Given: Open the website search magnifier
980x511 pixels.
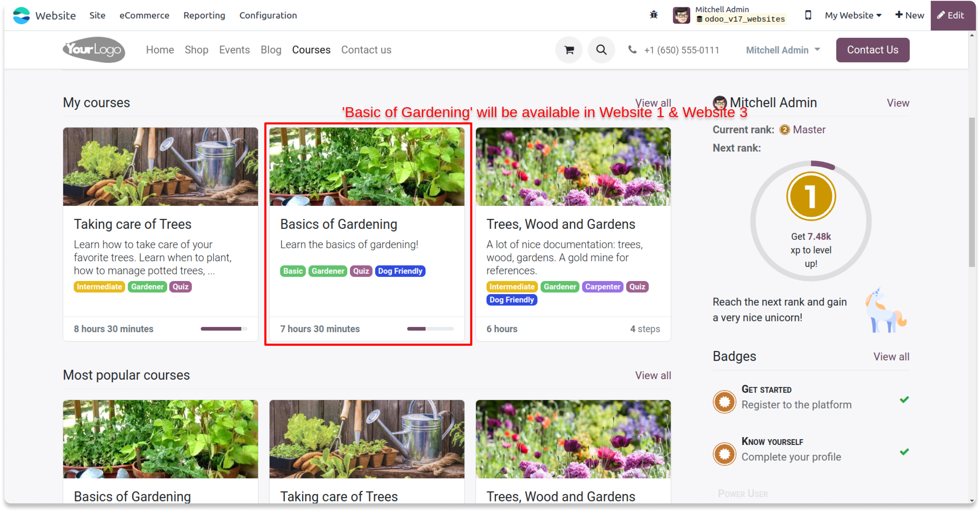Looking at the screenshot, I should pyautogui.click(x=601, y=50).
